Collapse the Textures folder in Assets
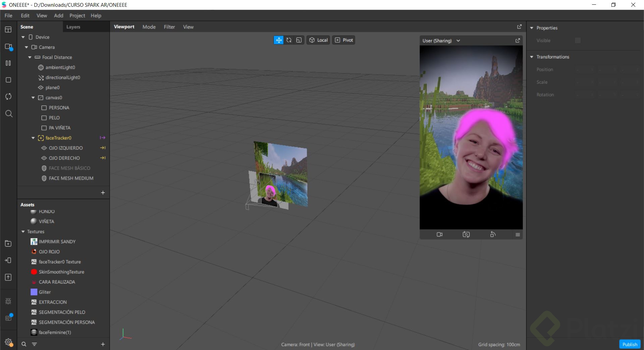 pos(23,232)
